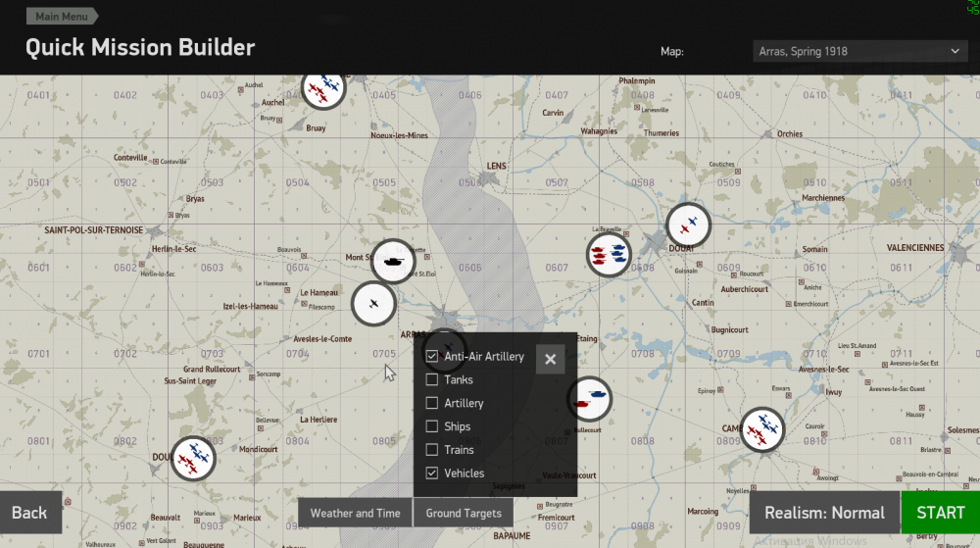This screenshot has height=548, width=980.
Task: Click the Avesles-le-Comte map label
Action: tap(322, 338)
